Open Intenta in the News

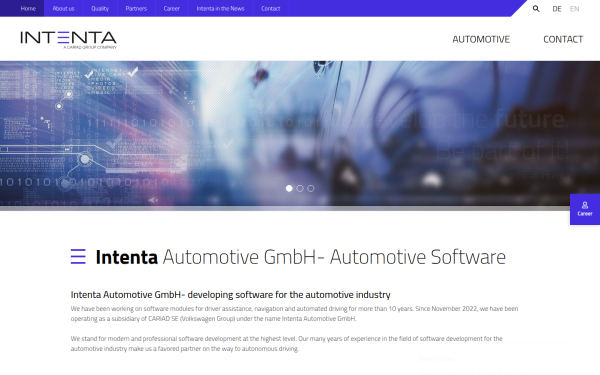220,8
